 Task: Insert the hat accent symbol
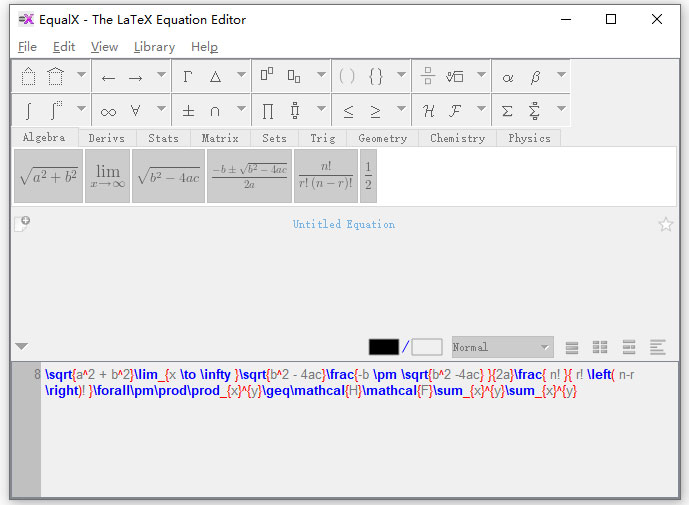(29, 76)
